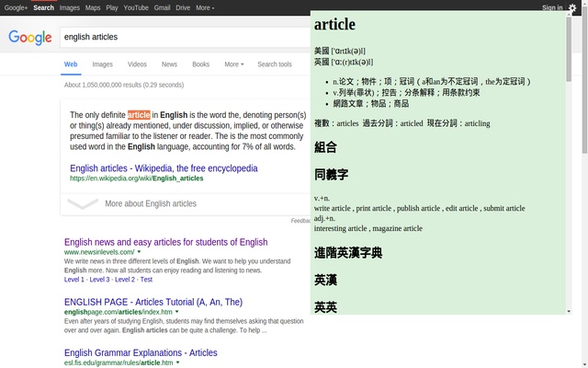Open YouTube in the top bar

pyautogui.click(x=136, y=7)
